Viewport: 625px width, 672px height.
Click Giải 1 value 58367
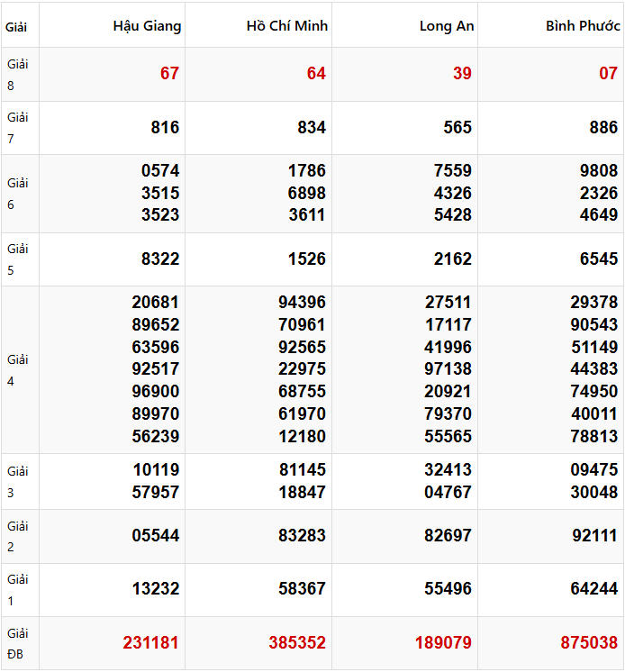(x=302, y=588)
